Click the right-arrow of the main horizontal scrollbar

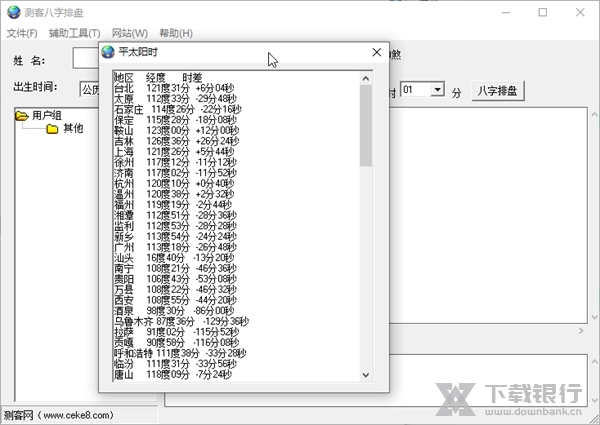(581, 331)
